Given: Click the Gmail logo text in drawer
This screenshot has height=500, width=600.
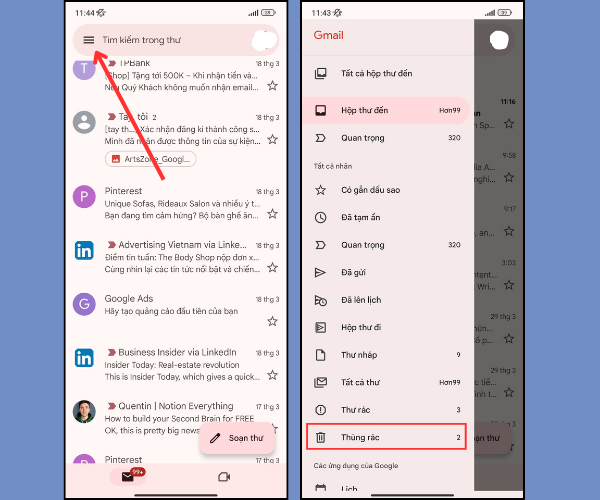Looking at the screenshot, I should click(x=328, y=36).
